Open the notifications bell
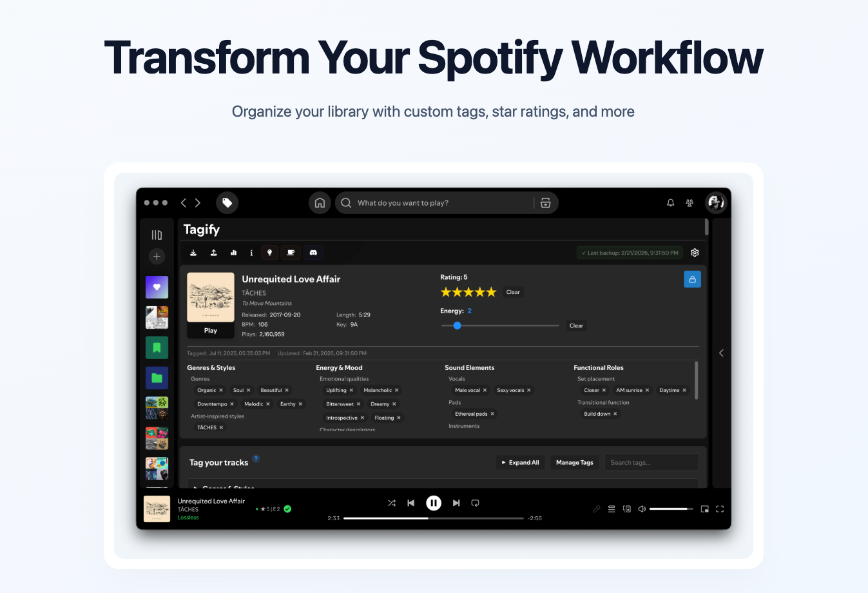This screenshot has height=593, width=868. (x=670, y=202)
